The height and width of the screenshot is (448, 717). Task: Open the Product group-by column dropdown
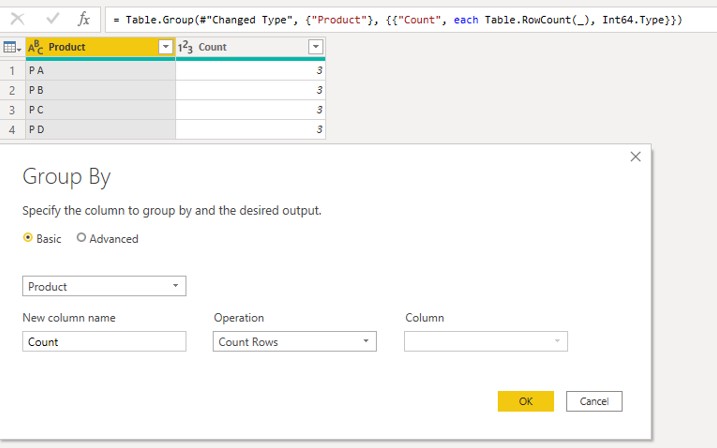pyautogui.click(x=104, y=286)
